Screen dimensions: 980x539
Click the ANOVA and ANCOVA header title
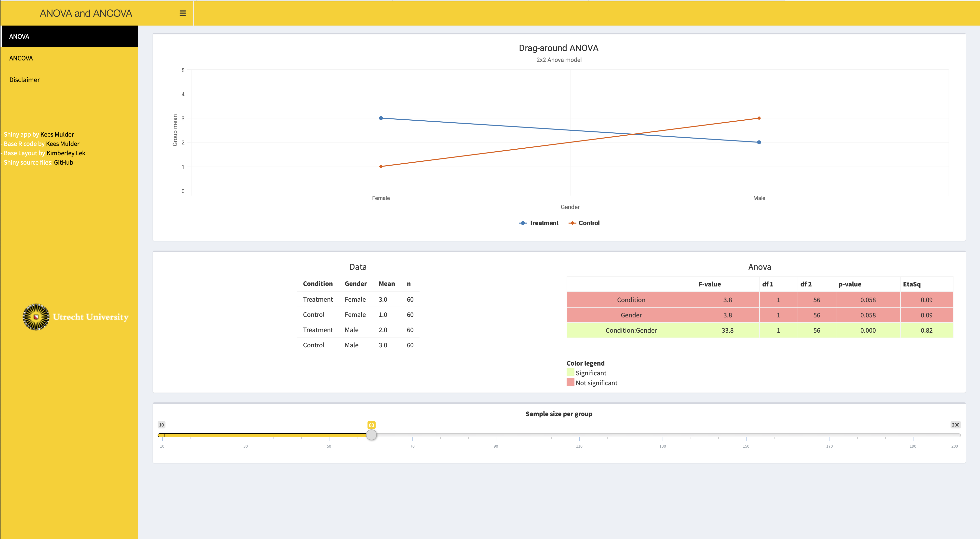pos(86,13)
